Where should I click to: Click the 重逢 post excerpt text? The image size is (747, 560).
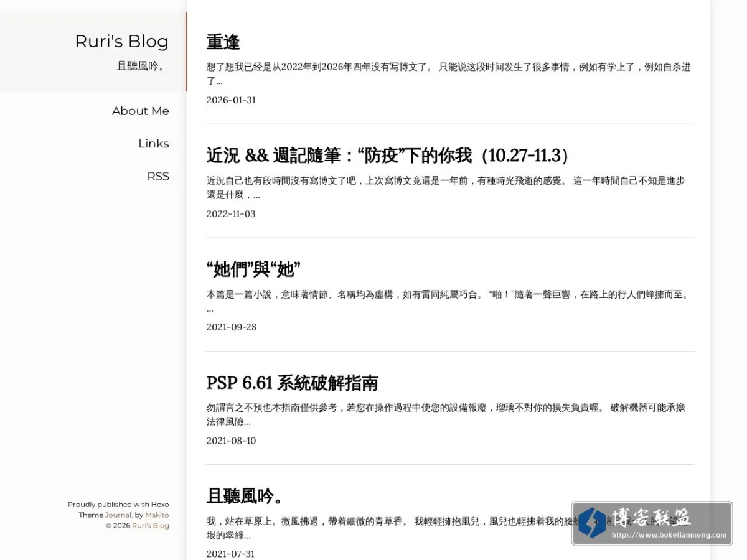coord(449,73)
